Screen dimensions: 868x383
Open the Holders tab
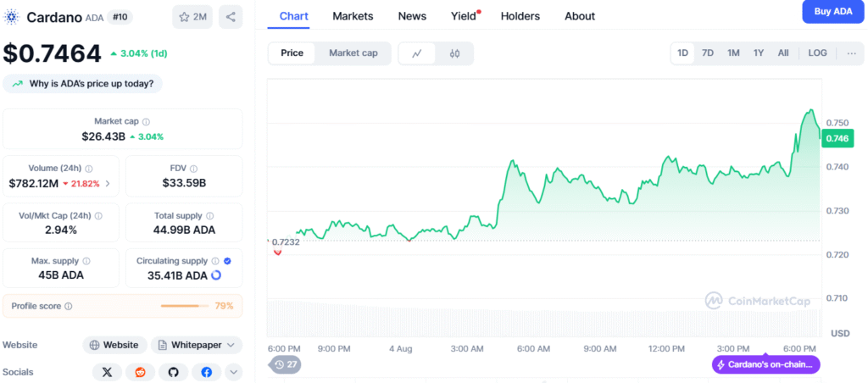pyautogui.click(x=520, y=17)
